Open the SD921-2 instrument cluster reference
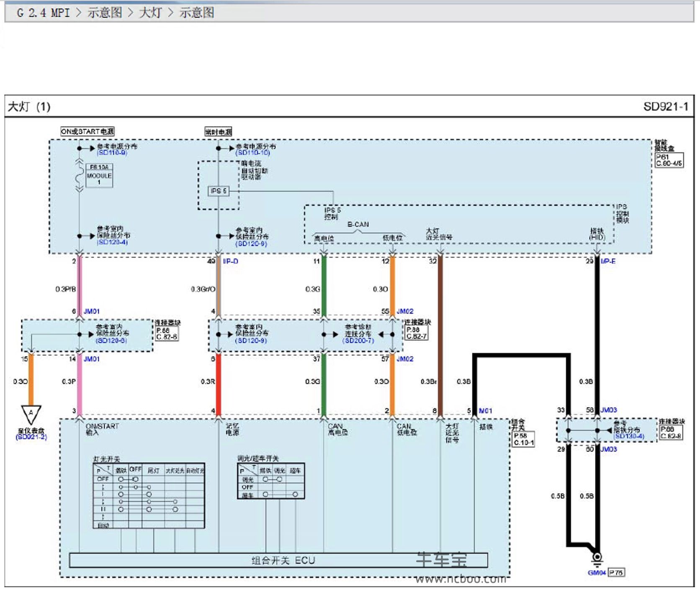 click(x=31, y=437)
